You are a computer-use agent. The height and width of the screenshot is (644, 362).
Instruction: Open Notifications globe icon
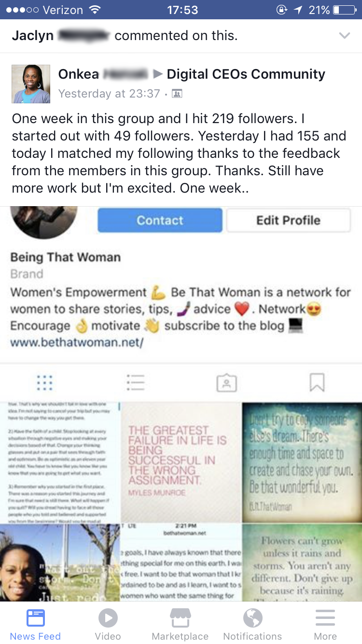[x=252, y=618]
